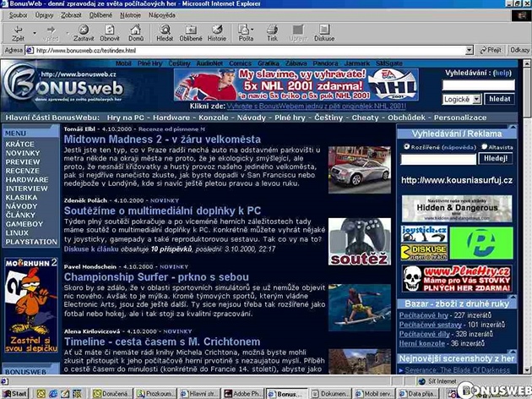The height and width of the screenshot is (399, 532).
Task: Open the NHL 2001 contest banner
Action: (296, 85)
